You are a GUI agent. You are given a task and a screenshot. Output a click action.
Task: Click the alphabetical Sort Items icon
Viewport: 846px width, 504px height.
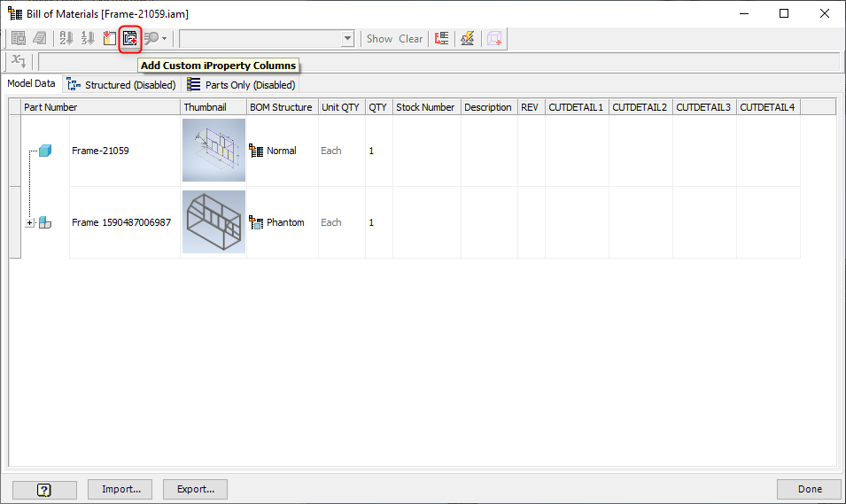[x=66, y=38]
